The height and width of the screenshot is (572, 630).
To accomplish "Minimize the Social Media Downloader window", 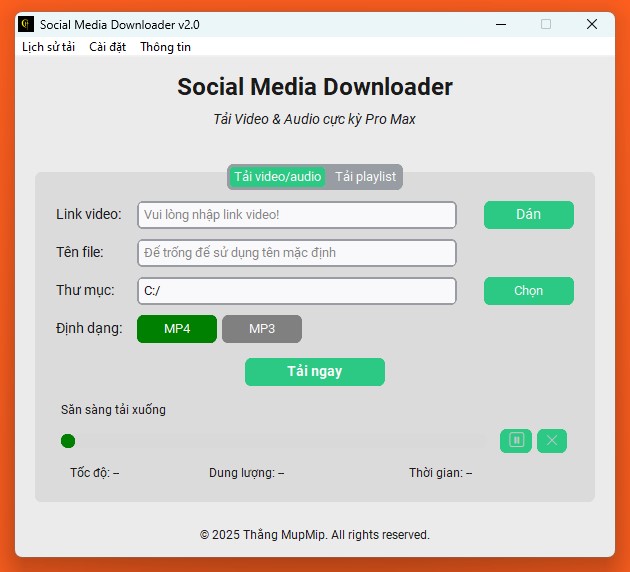I will coord(500,24).
